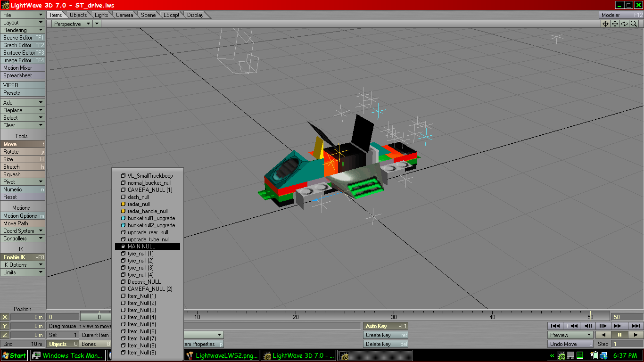Image resolution: width=644 pixels, height=362 pixels.
Task: Click the Step value field
Action: 627,344
